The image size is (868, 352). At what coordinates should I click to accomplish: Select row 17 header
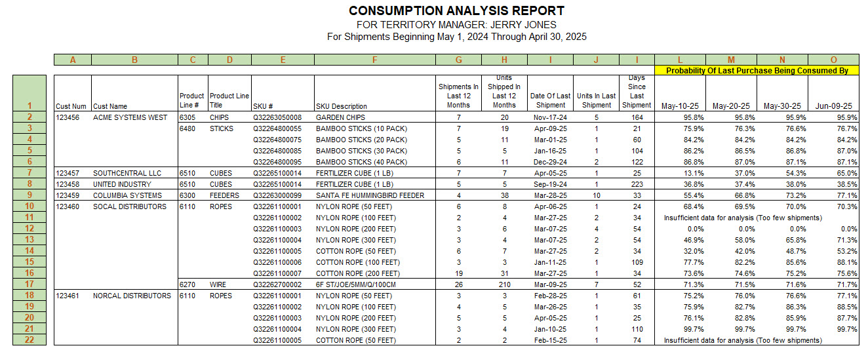tap(30, 284)
